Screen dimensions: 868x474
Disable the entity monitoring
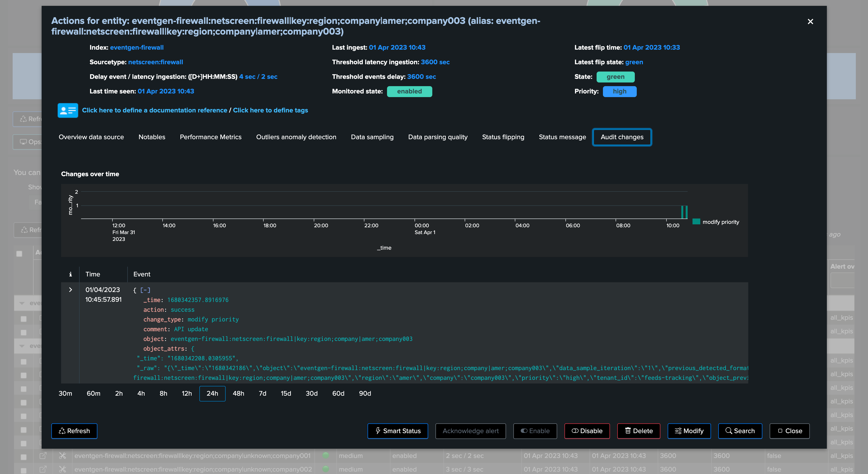(x=587, y=431)
